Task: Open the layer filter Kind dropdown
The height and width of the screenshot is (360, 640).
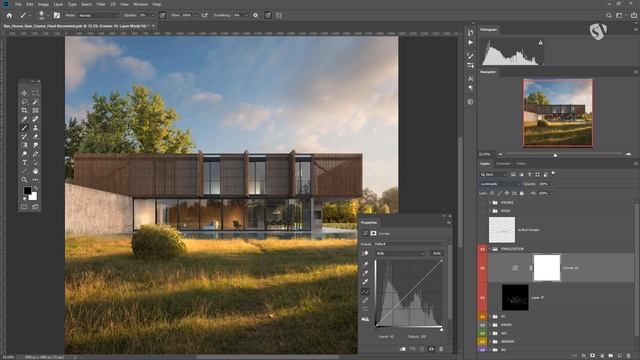Action: click(493, 174)
